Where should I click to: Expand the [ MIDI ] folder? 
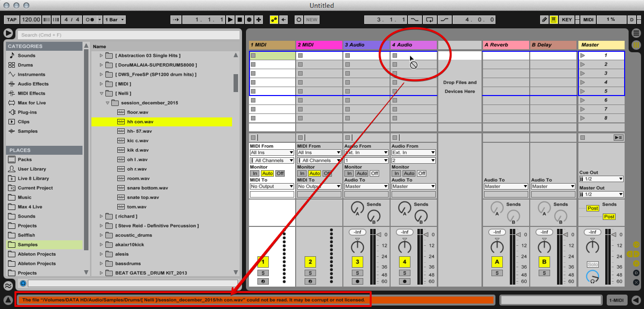coord(101,84)
